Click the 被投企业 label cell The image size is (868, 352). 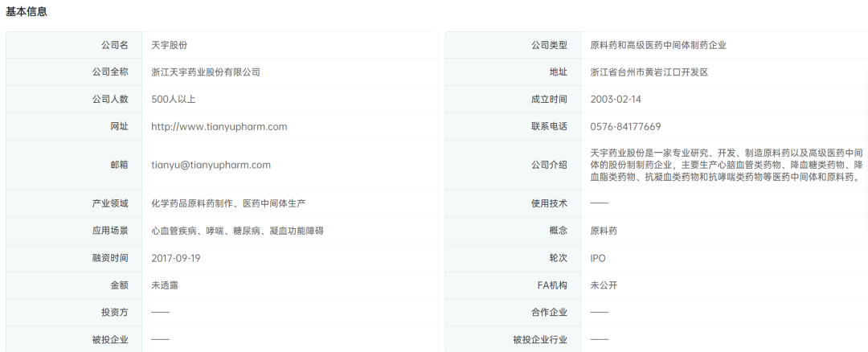click(x=74, y=339)
